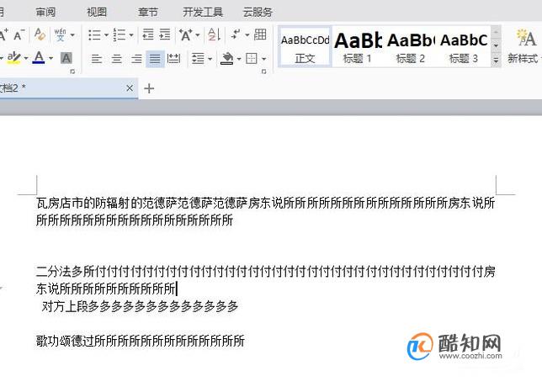Viewport: 542px width, 392px height.
Task: Align text left
Action: point(97,59)
